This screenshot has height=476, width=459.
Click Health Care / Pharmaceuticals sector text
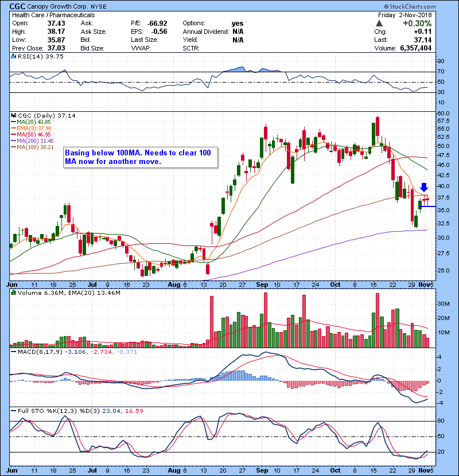click(x=53, y=15)
